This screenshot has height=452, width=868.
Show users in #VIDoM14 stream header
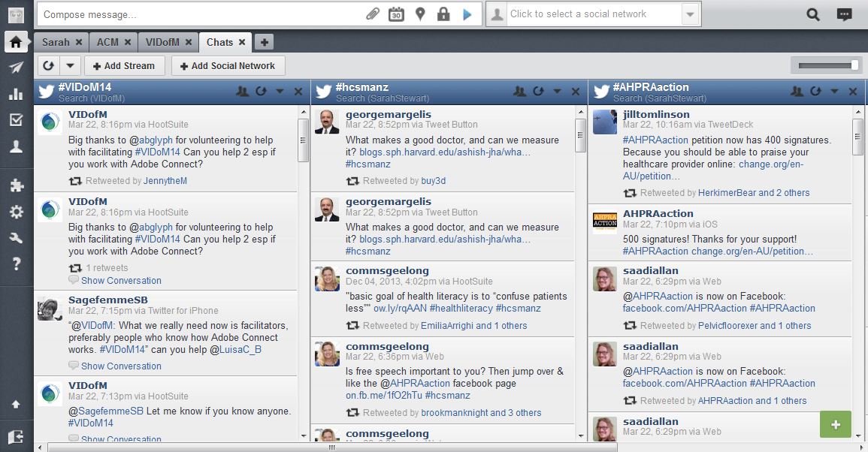click(243, 92)
